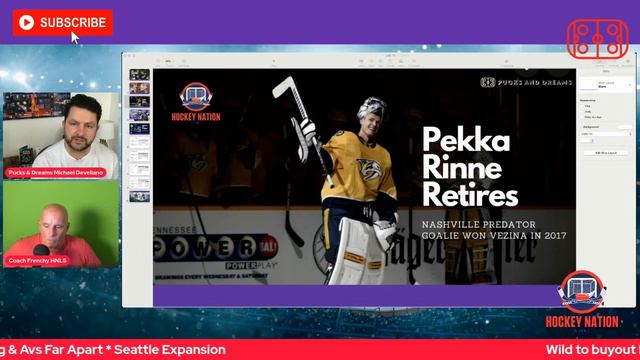This screenshot has width=640, height=360.
Task: Toggle the Slide Number appearance checkbox
Action: (582, 117)
